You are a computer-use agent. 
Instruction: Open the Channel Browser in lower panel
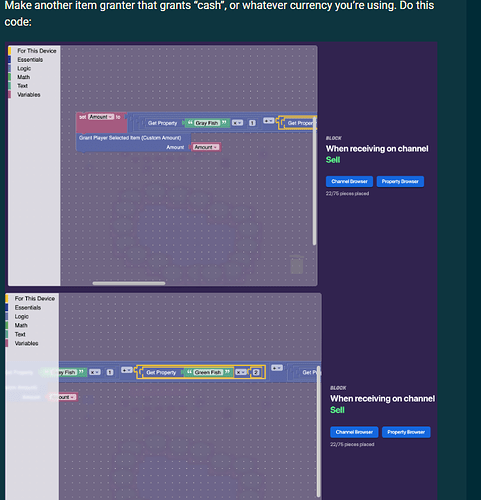point(354,432)
